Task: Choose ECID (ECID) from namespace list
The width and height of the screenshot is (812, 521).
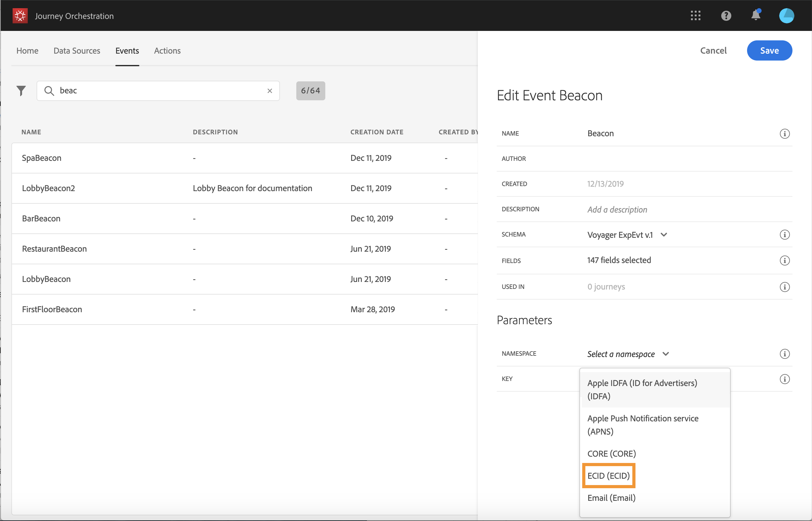Action: (608, 476)
